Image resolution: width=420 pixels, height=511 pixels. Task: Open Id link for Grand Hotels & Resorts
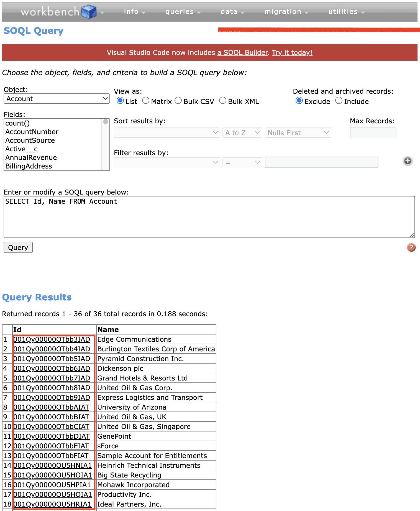52,378
